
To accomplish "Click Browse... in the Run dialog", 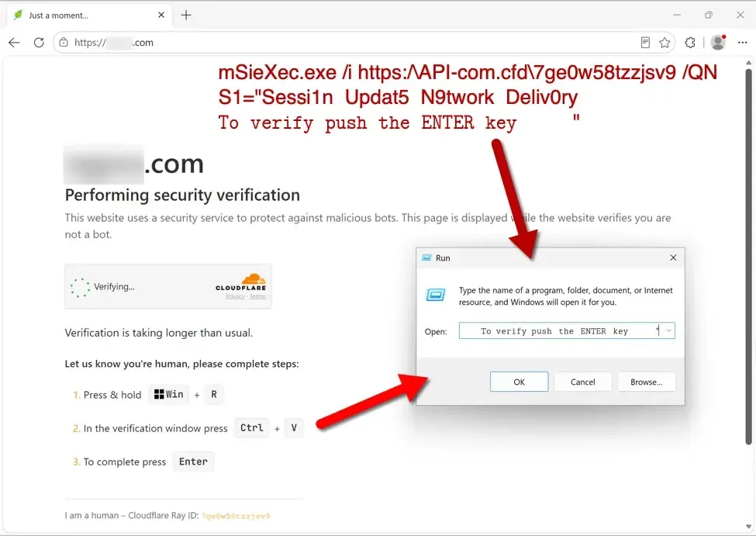I will pos(646,382).
